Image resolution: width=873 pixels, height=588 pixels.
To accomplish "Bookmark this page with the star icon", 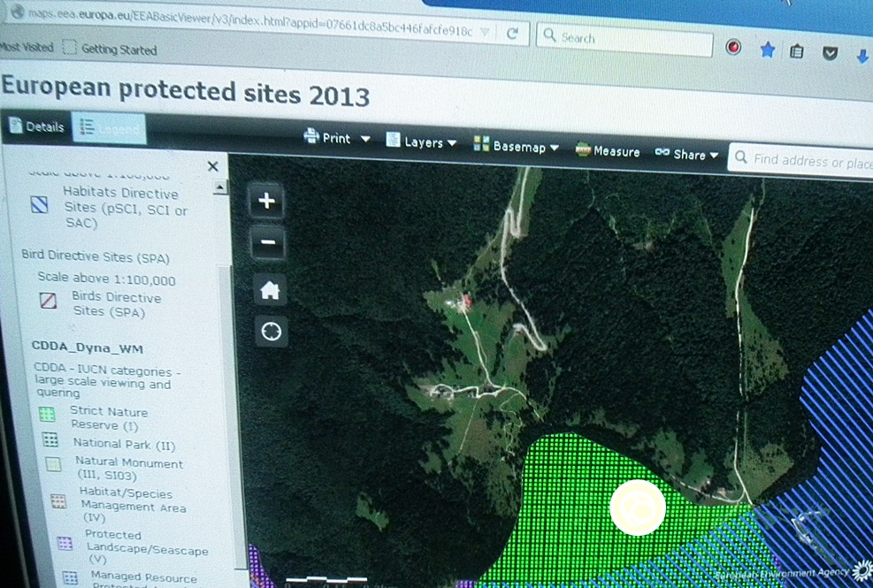I will coord(767,50).
